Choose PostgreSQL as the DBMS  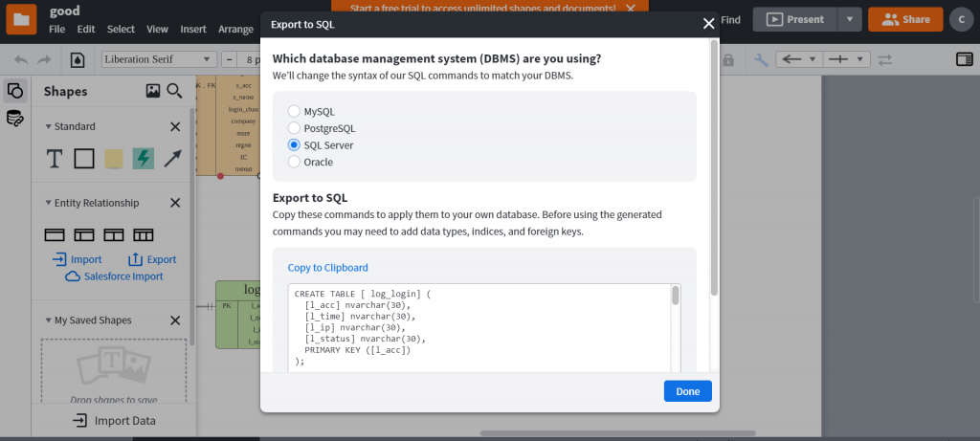(295, 128)
